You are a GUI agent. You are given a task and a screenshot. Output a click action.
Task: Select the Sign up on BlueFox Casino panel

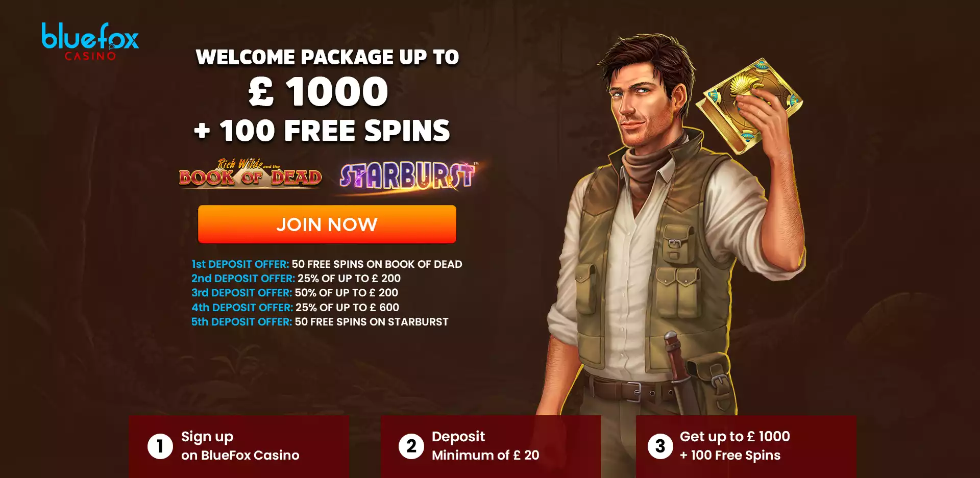[x=239, y=446]
